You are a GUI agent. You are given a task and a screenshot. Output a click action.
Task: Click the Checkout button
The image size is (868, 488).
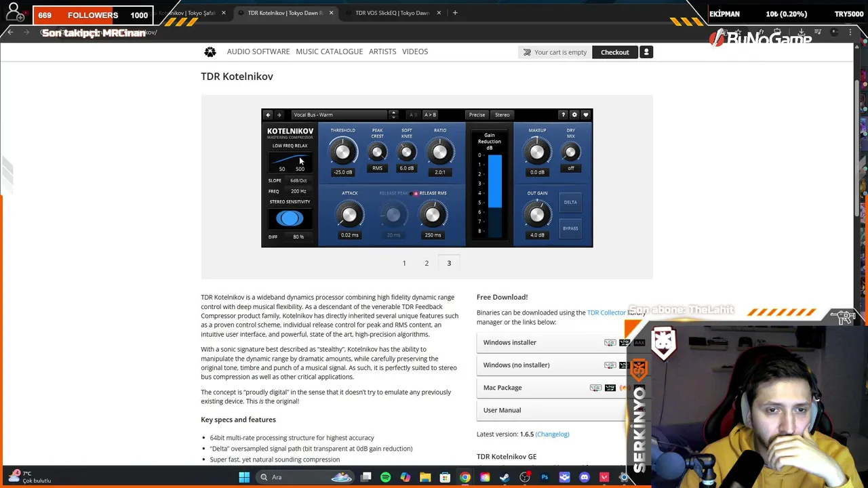click(x=615, y=52)
